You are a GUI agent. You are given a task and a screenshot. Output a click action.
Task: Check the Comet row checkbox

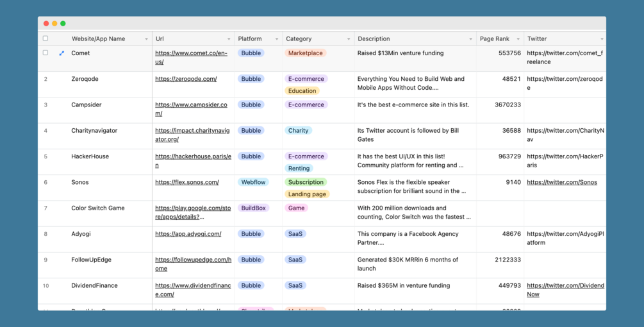(x=45, y=53)
